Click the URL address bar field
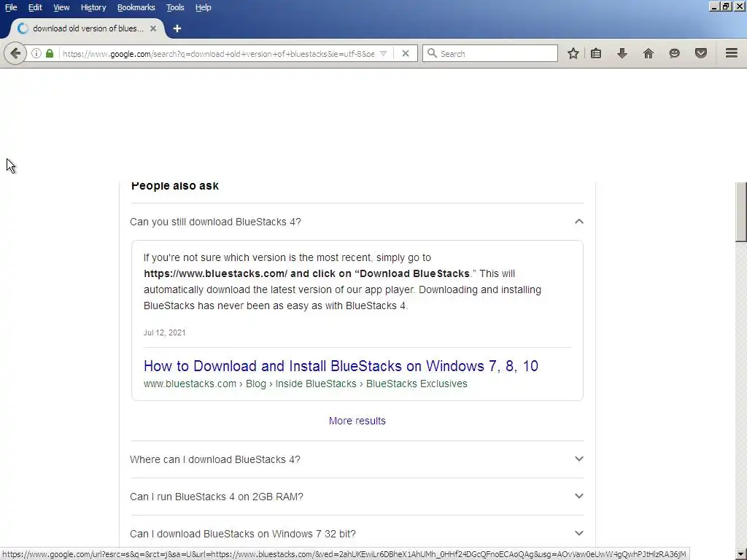747x560 pixels. coord(218,54)
